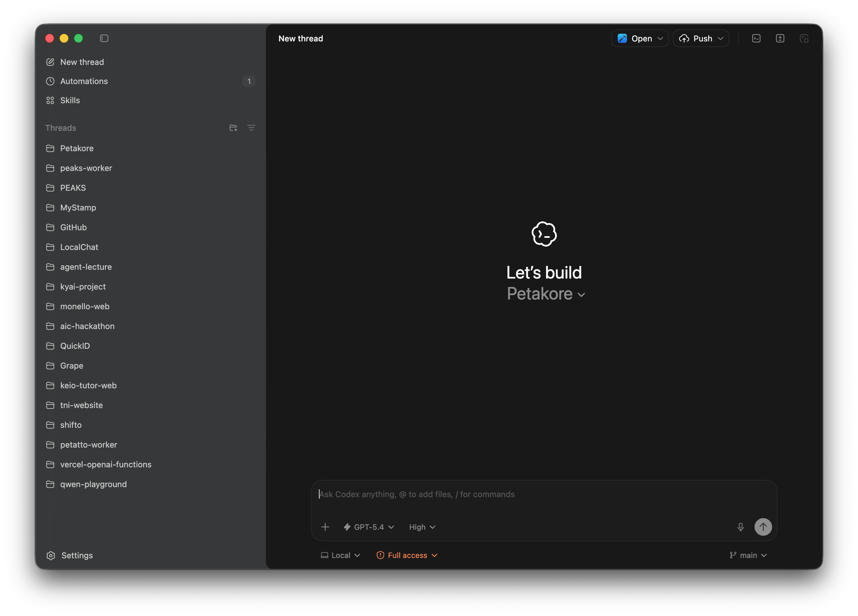Change High reasoning effort dropdown
The image size is (858, 616).
422,527
